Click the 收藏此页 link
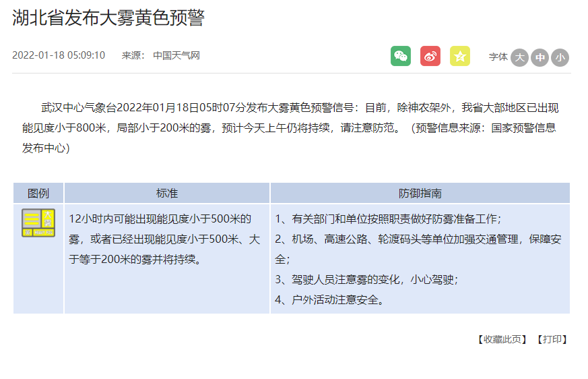The height and width of the screenshot is (379, 588). 501,339
